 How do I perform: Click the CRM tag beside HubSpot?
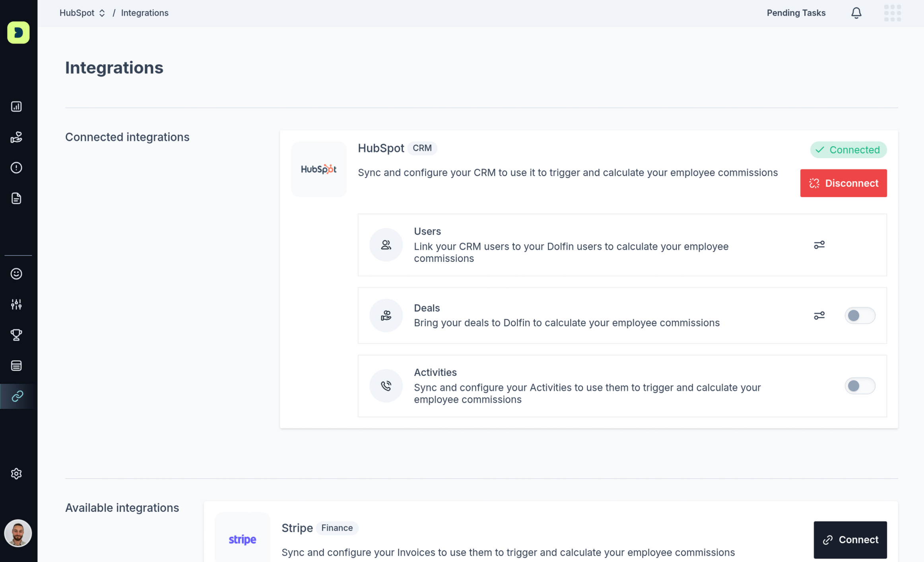[x=422, y=148]
